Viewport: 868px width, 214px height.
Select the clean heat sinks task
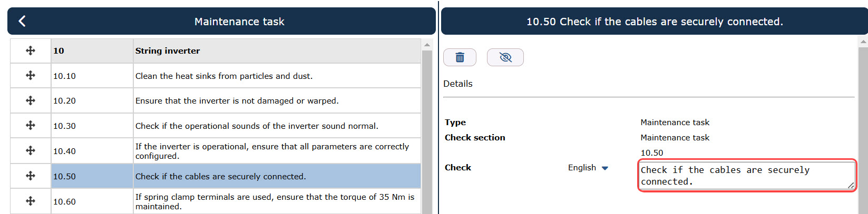(216, 76)
